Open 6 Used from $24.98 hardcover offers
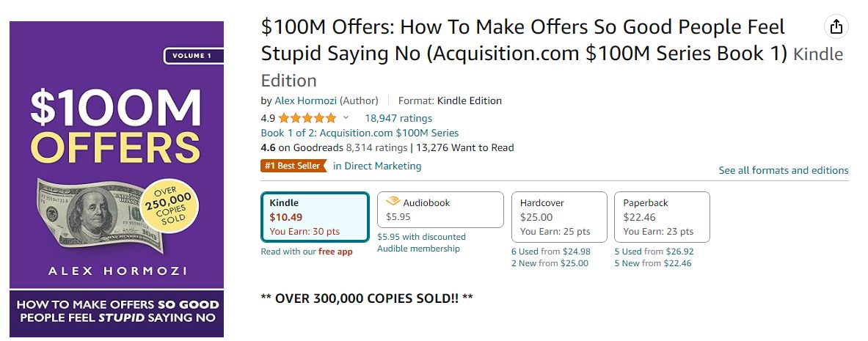Screen dimensions: 868x341 click(551, 252)
